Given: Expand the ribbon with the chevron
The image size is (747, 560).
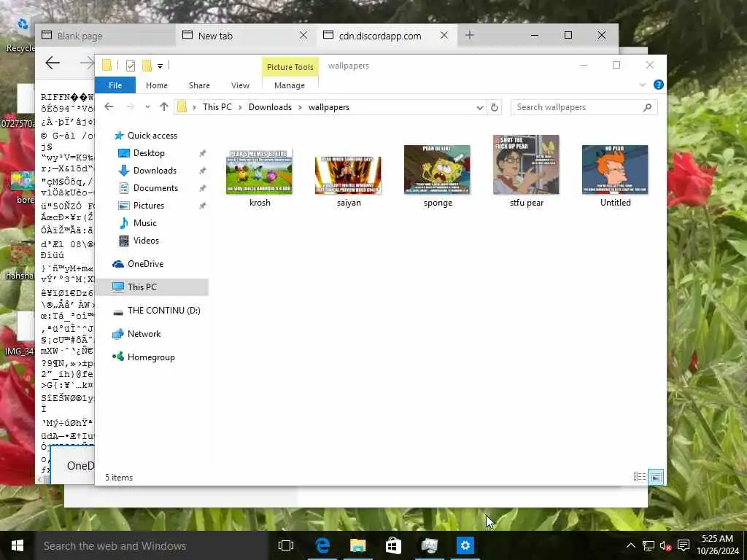Looking at the screenshot, I should pyautogui.click(x=642, y=85).
